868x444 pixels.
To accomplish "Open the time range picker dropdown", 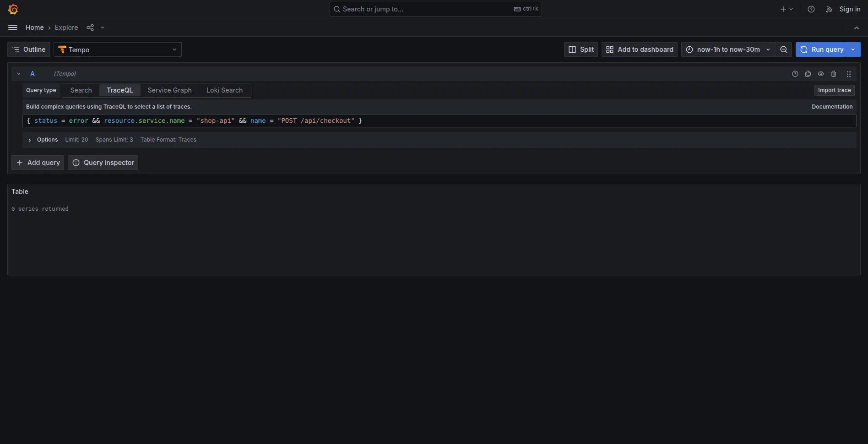I will 728,49.
